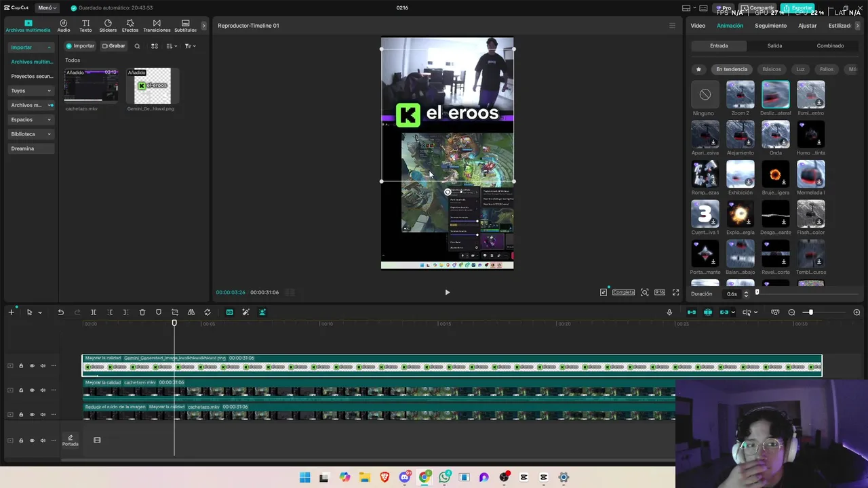Click the Importar media button
Image resolution: width=868 pixels, height=488 pixels.
click(80, 46)
